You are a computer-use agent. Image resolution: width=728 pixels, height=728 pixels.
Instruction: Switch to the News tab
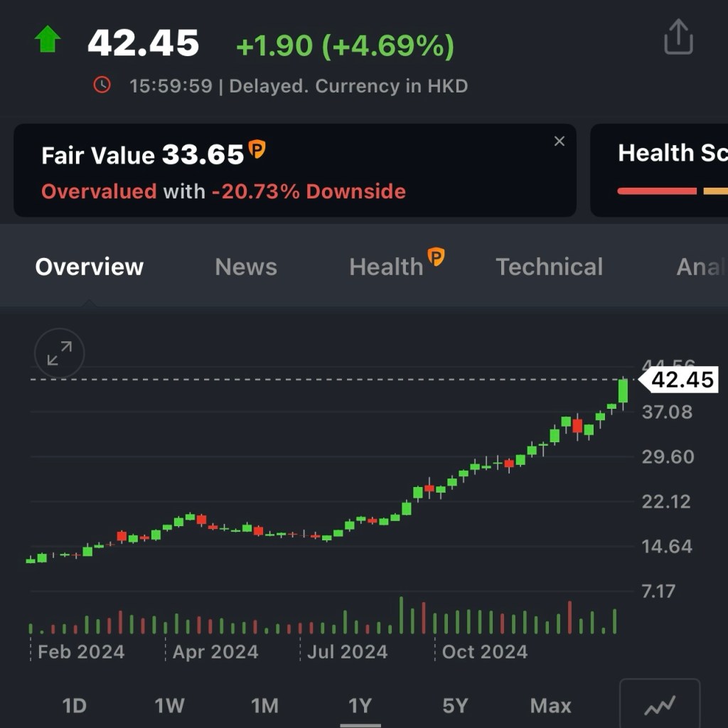(x=246, y=267)
